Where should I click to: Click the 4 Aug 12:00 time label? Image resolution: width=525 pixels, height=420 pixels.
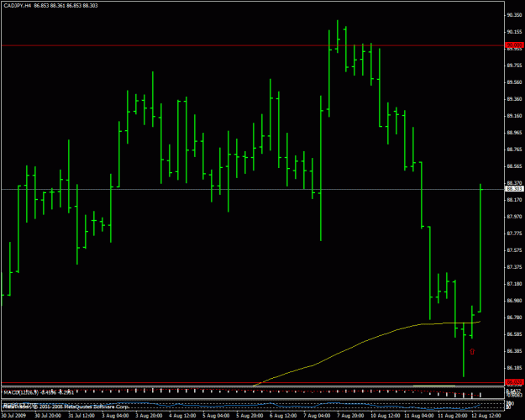click(182, 416)
